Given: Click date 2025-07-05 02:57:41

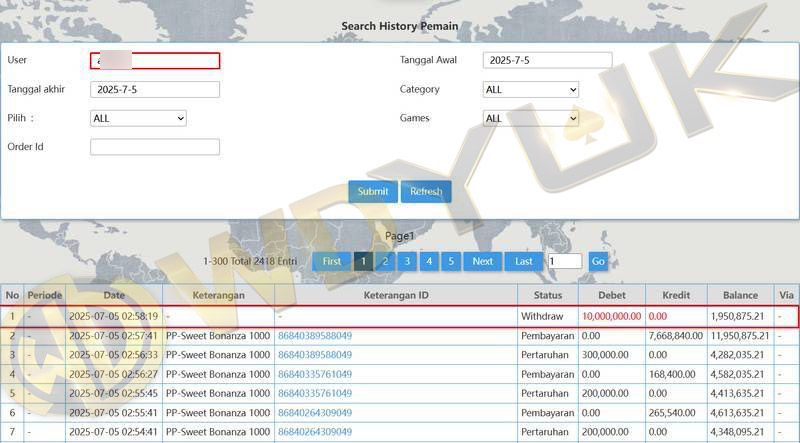Looking at the screenshot, I should (x=113, y=336).
